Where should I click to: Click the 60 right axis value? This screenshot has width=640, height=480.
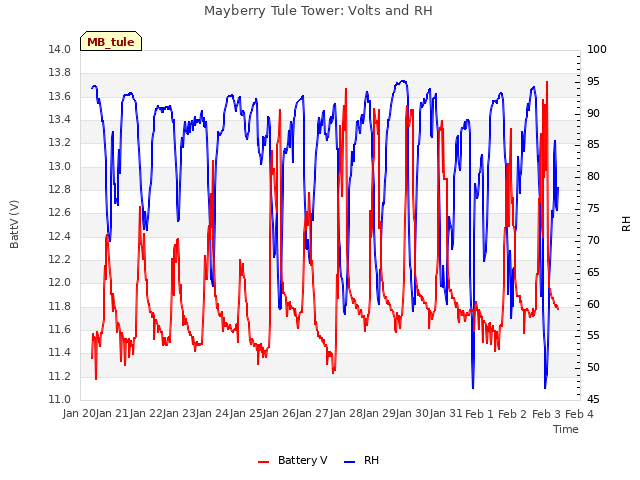593,304
